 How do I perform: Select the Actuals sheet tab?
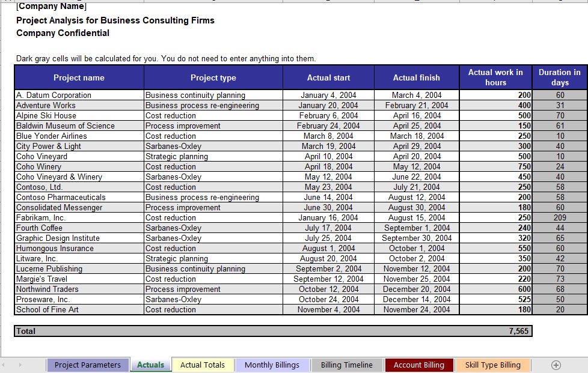click(151, 365)
